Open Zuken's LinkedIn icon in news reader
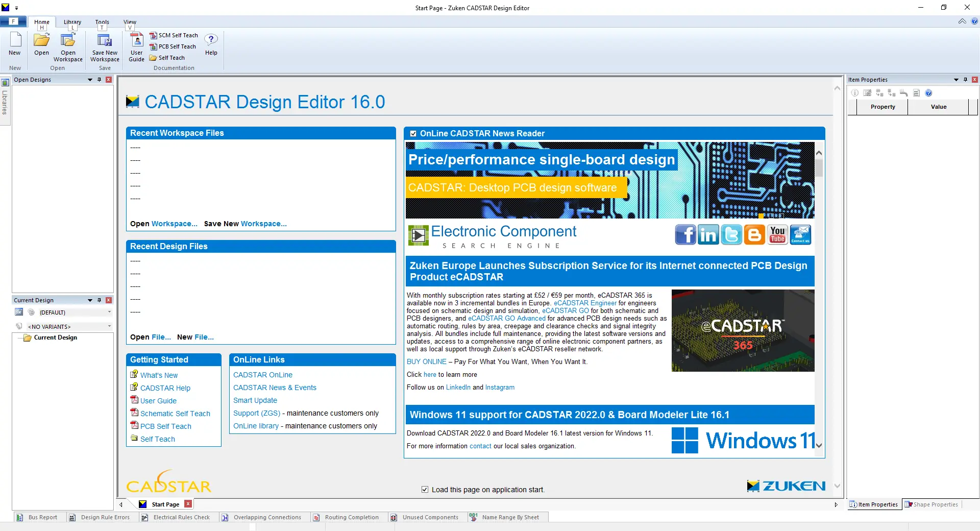Image resolution: width=980 pixels, height=531 pixels. coord(708,235)
